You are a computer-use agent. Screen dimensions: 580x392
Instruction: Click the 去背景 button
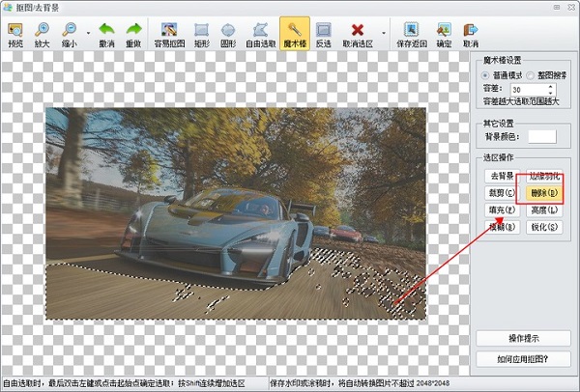[502, 176]
